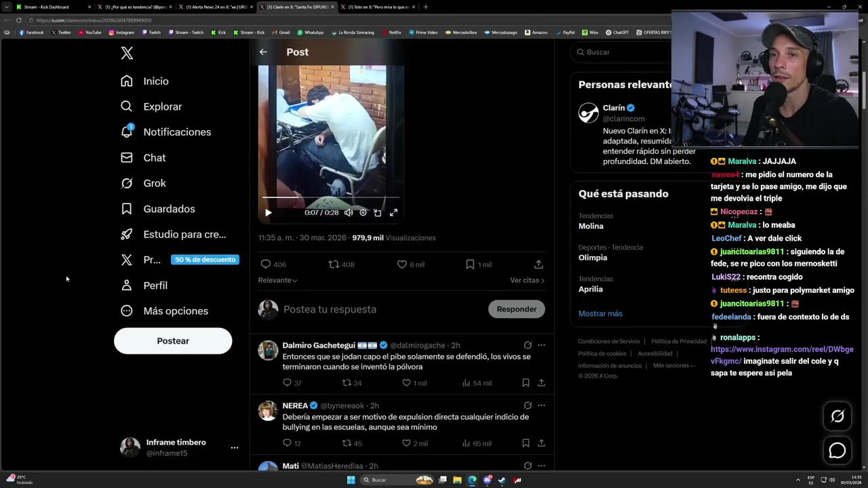The image size is (868, 488).
Task: Open the Relevante sort dropdown
Action: [x=277, y=280]
